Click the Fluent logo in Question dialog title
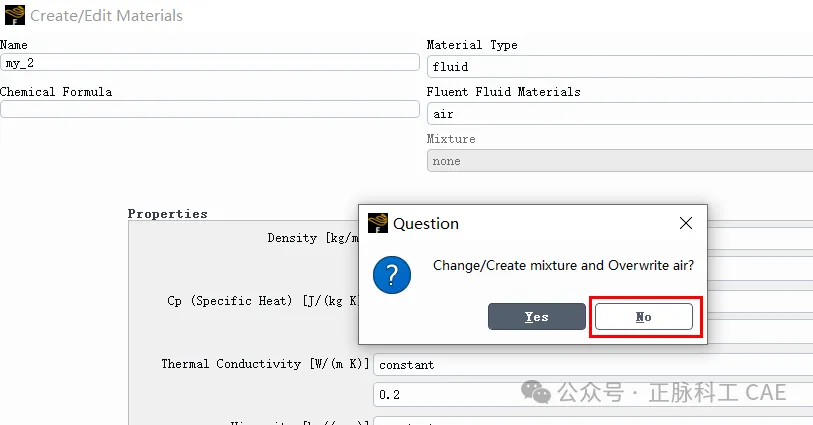This screenshot has width=813, height=425. click(x=378, y=223)
